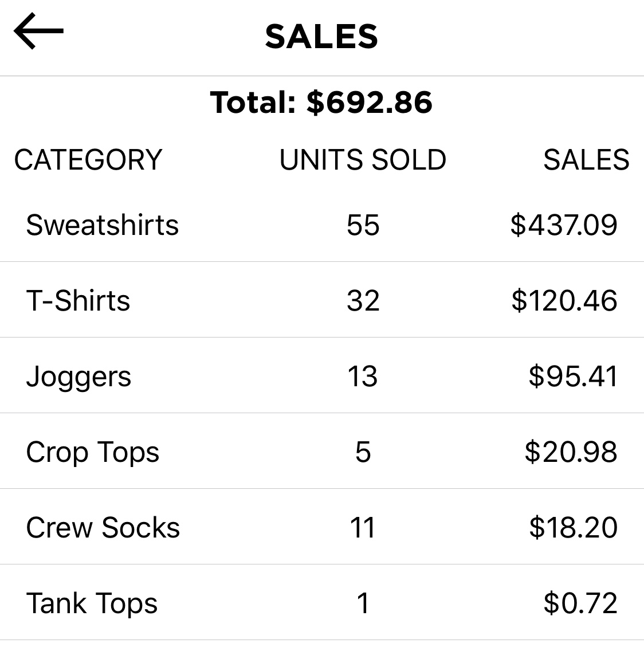Click Crop Tops sales value $20.98

[x=571, y=452]
